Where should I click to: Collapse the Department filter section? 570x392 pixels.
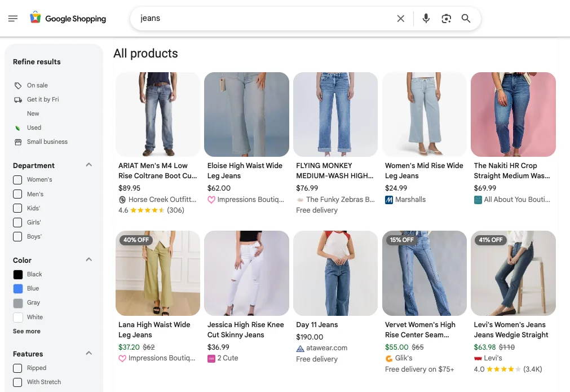point(89,165)
